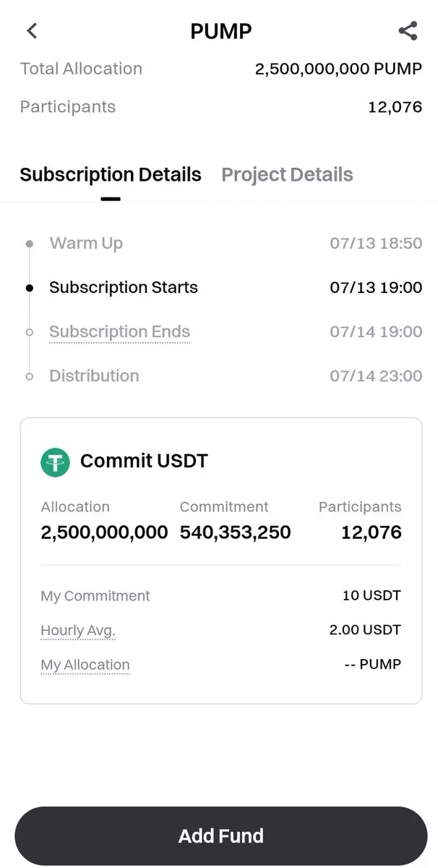
Task: Tap the back arrow icon
Action: 31,30
